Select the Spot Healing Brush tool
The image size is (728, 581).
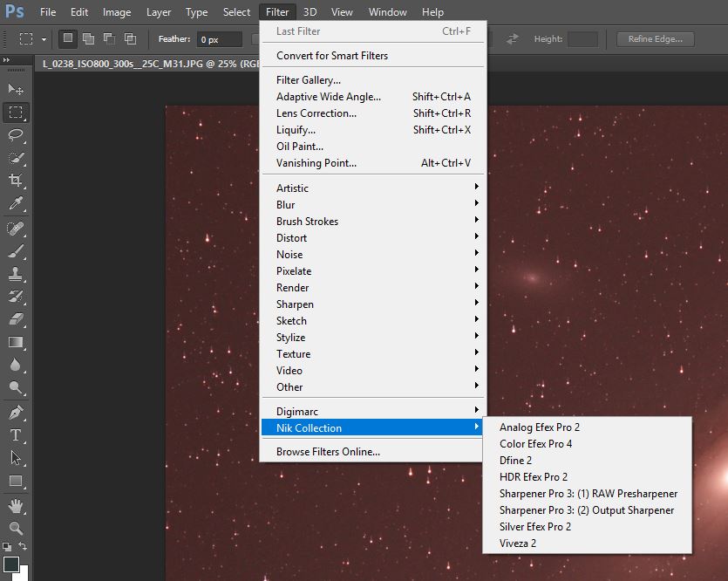[16, 229]
